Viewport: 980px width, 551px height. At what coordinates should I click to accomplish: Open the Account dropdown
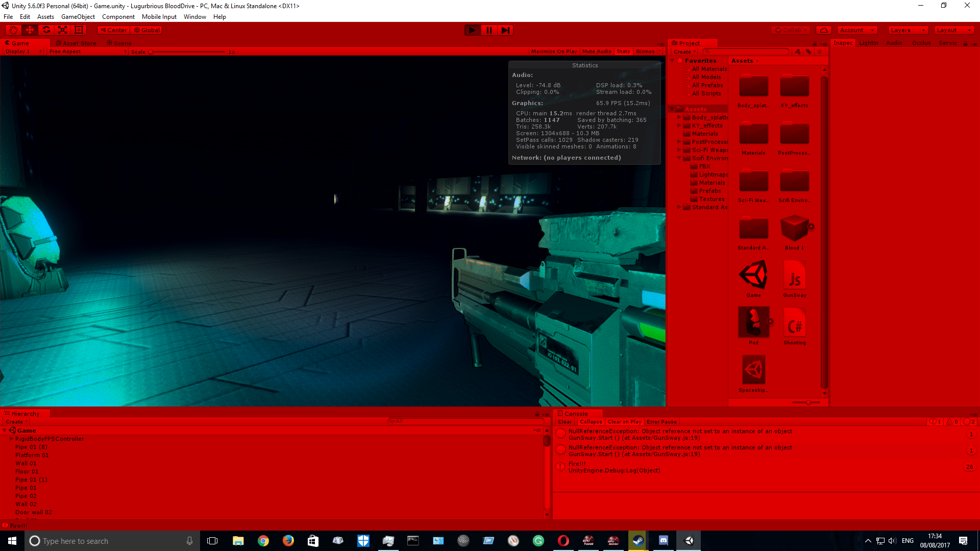856,30
